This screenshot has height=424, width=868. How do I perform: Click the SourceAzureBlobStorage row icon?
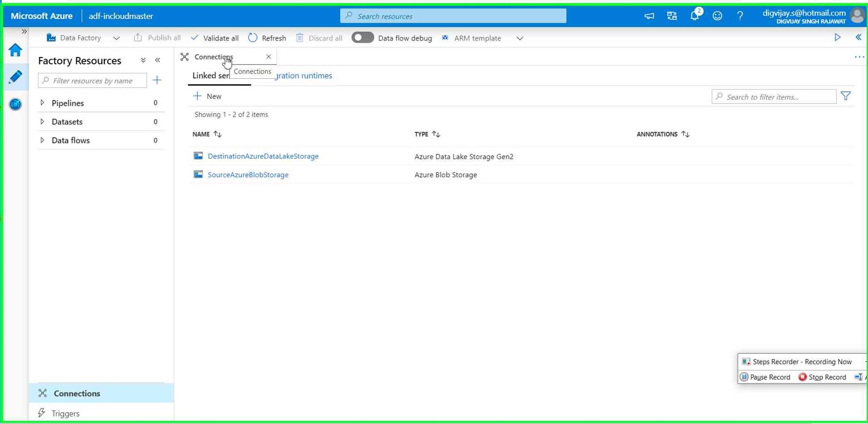[198, 174]
